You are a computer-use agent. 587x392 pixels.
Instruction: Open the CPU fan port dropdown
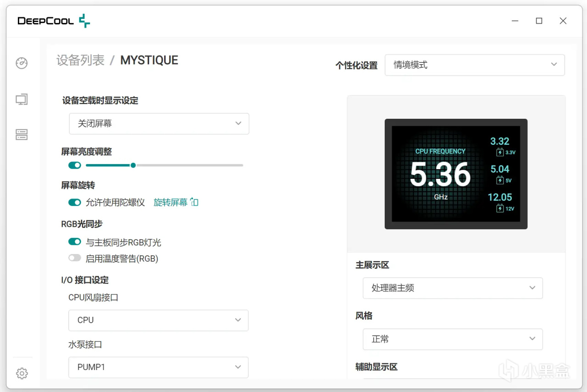coord(158,320)
